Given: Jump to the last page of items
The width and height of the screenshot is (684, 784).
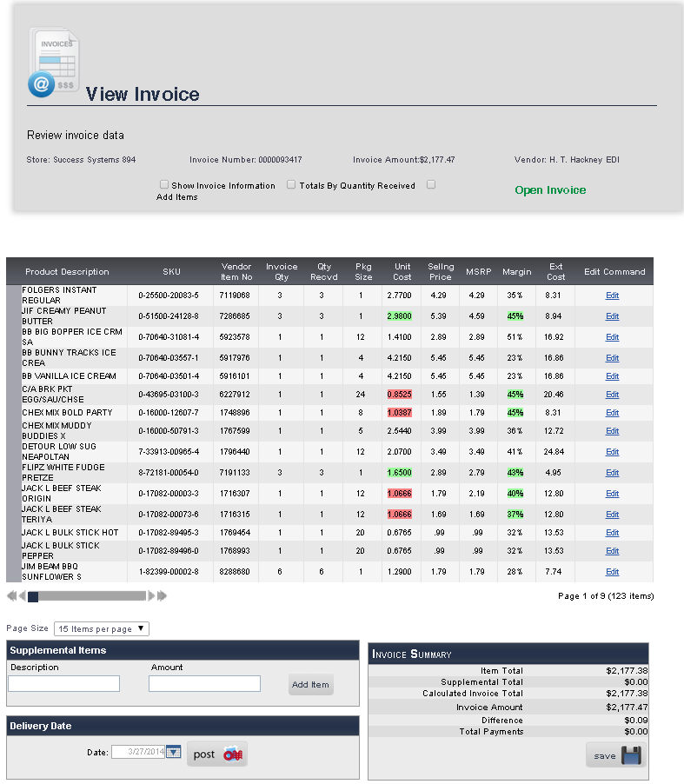Looking at the screenshot, I should coord(162,596).
